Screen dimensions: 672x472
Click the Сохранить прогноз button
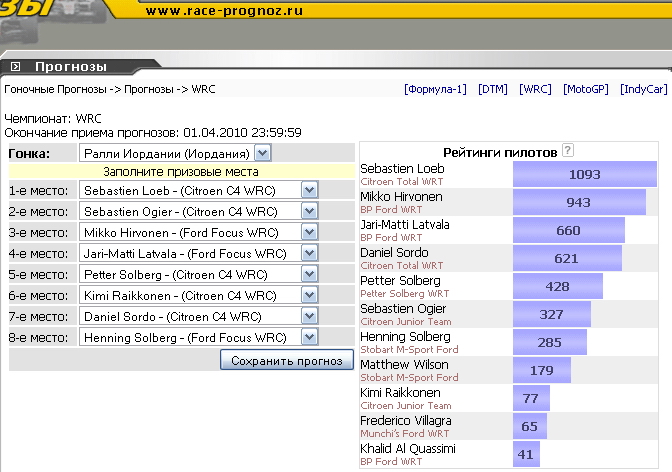[x=287, y=360]
